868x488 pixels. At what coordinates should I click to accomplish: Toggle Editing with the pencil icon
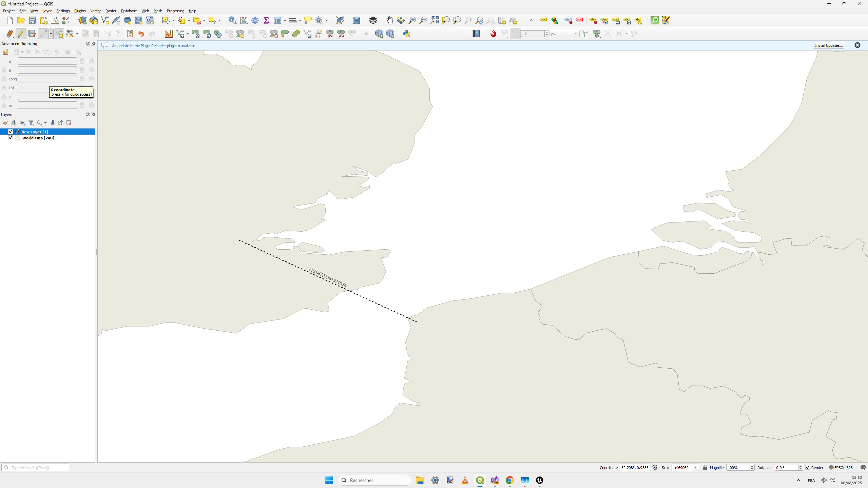[21, 34]
